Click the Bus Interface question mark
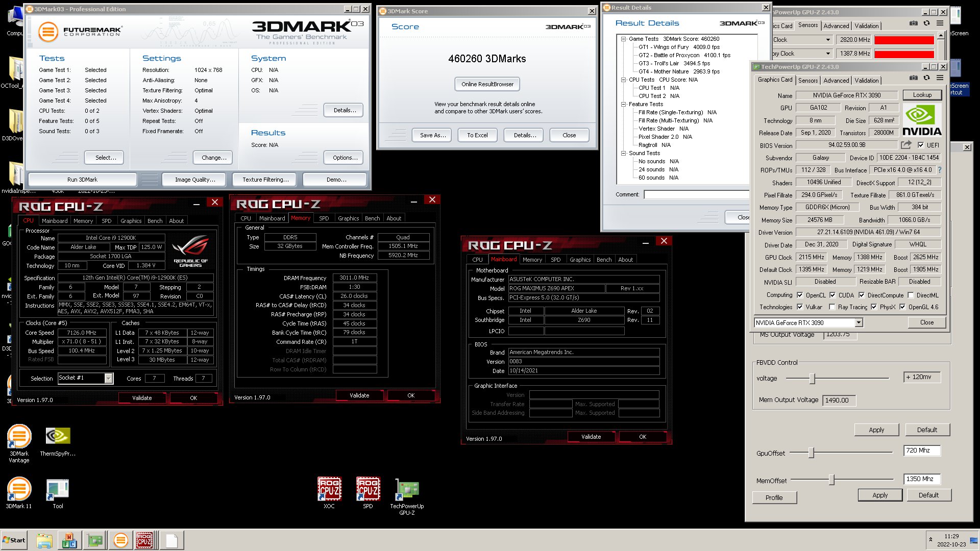The image size is (980, 551). (x=940, y=170)
